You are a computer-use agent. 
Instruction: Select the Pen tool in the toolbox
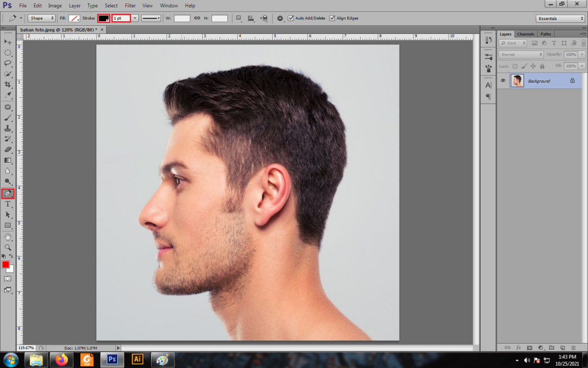click(x=8, y=194)
